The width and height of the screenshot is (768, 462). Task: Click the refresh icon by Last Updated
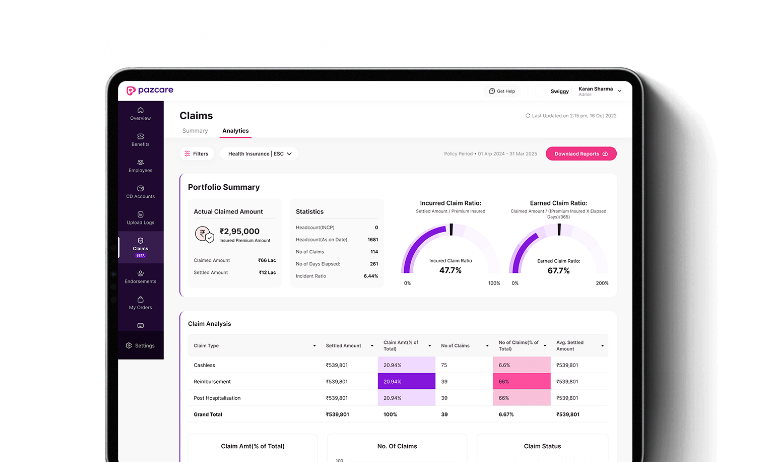point(528,116)
